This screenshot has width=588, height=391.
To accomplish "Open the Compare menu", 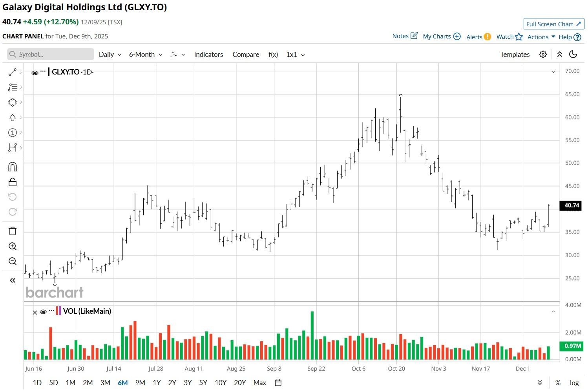I will [246, 55].
